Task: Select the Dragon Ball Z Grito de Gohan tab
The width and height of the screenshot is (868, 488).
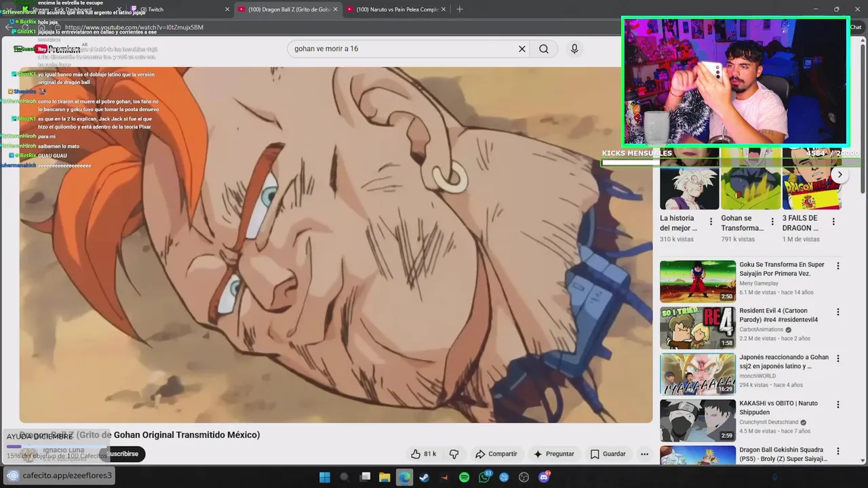Action: 288,9
